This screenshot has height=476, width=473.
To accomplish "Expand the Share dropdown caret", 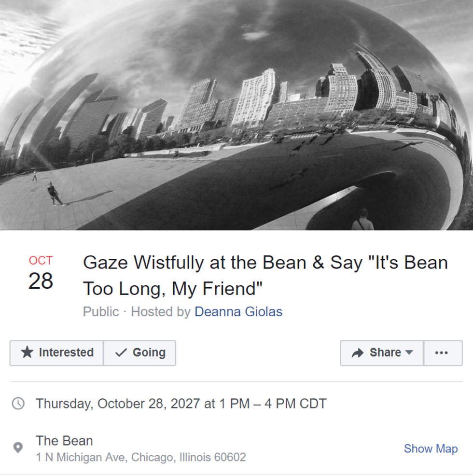I will (409, 352).
